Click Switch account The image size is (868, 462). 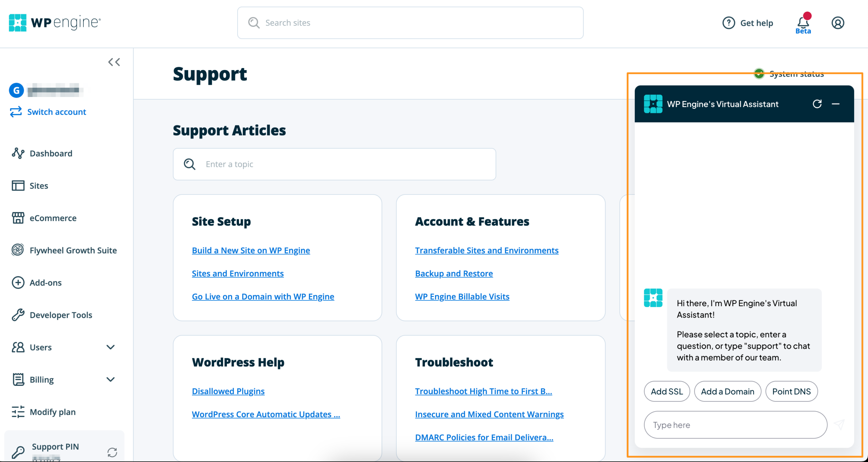57,112
